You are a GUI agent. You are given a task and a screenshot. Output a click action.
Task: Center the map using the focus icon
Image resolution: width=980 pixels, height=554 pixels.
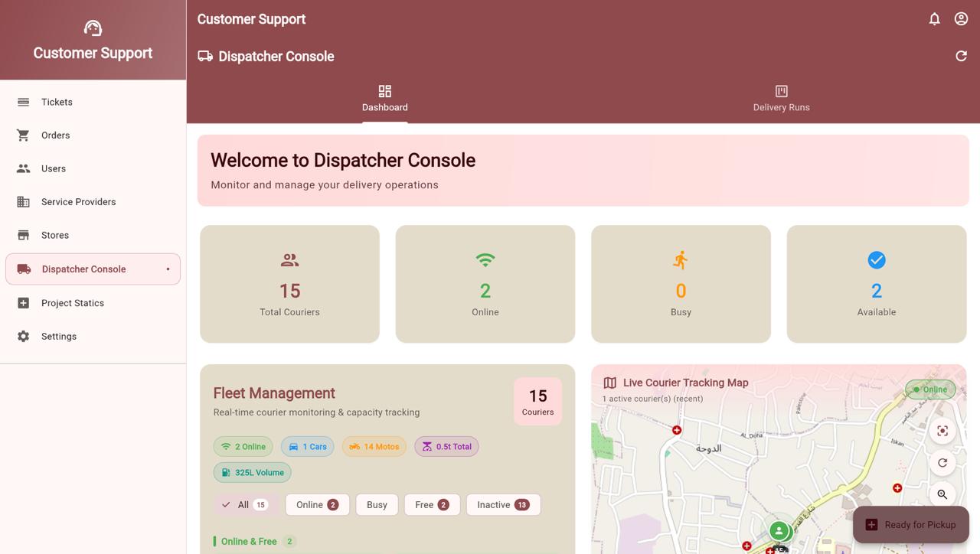pos(942,431)
